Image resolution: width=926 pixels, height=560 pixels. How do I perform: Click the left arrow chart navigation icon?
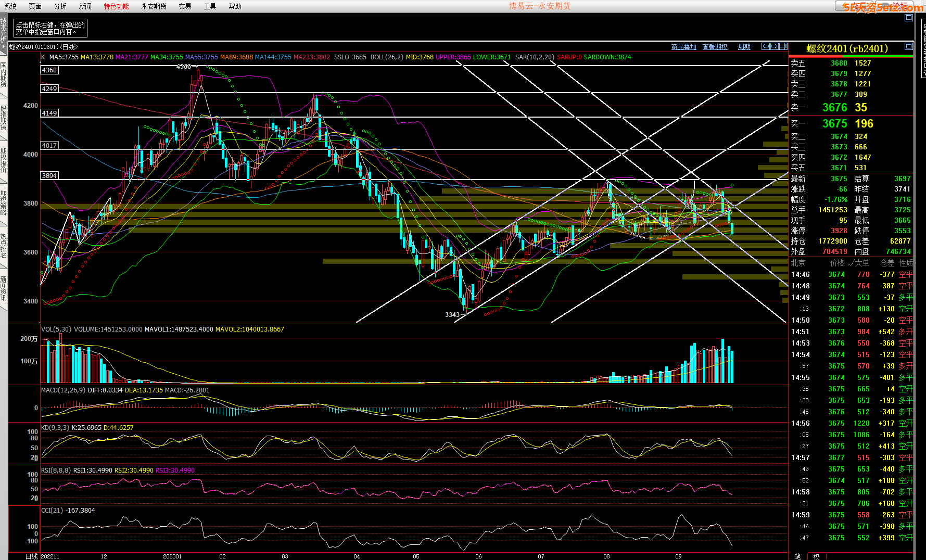[766, 46]
